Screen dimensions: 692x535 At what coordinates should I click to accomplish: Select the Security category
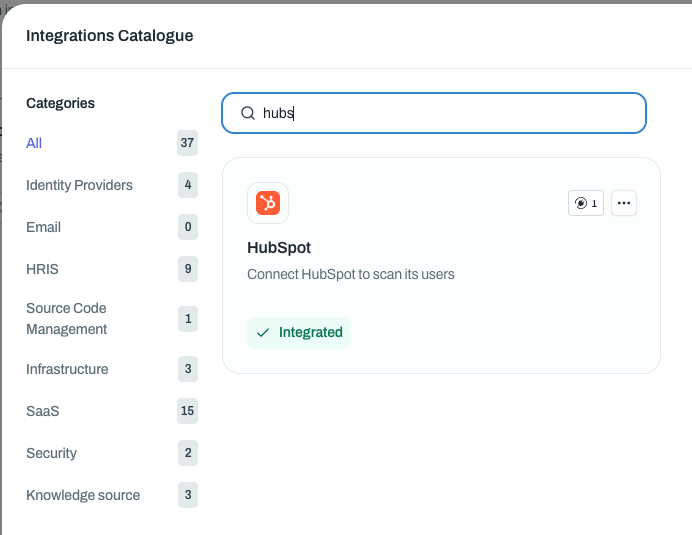pos(51,453)
